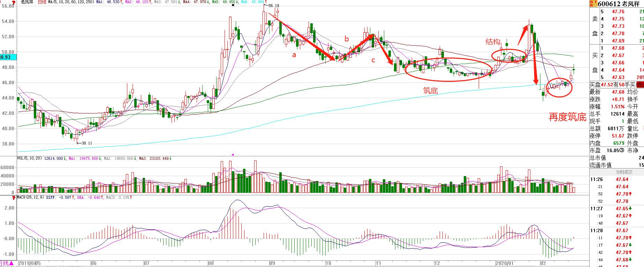Screen dimensions: 644x267
Task: Click the 买盘47.52有50手买 ticker message
Action: [613, 85]
